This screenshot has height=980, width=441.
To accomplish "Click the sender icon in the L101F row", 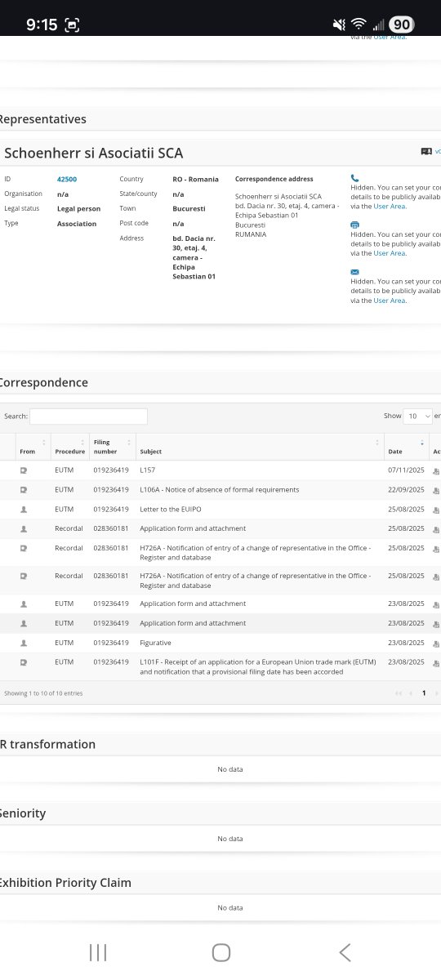I will pyautogui.click(x=24, y=661).
